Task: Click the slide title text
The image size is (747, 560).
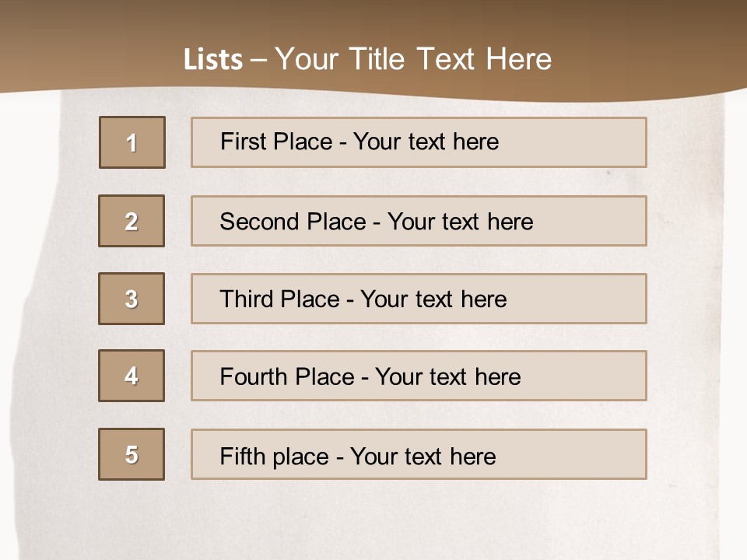Action: pos(367,60)
